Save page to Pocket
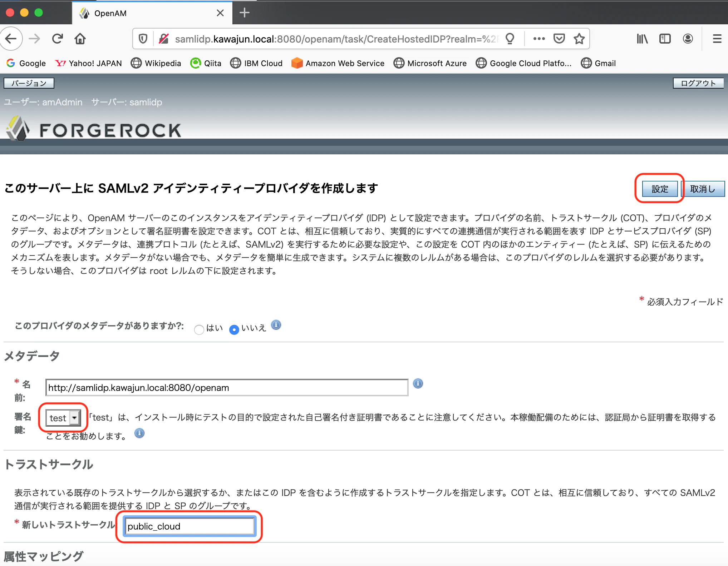The height and width of the screenshot is (566, 728). click(x=559, y=39)
